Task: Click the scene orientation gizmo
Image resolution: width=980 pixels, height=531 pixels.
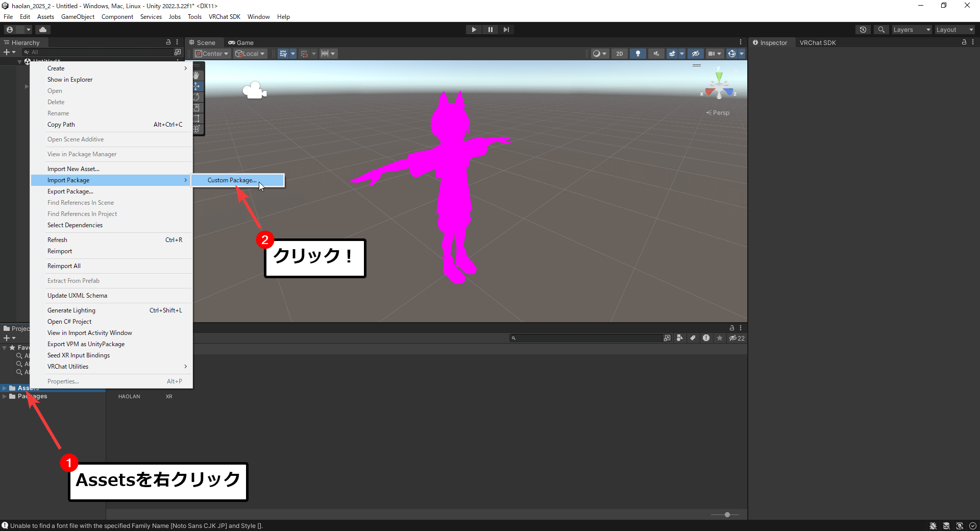Action: point(719,86)
